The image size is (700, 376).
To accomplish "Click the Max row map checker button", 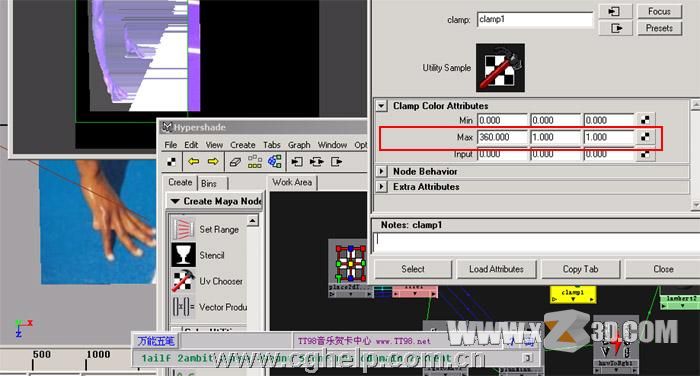I will 645,137.
